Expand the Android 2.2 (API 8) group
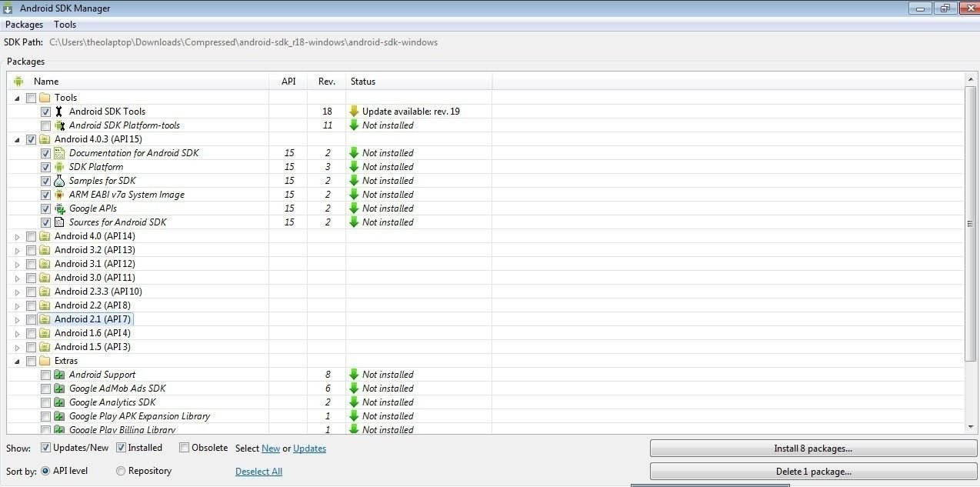 coord(17,305)
